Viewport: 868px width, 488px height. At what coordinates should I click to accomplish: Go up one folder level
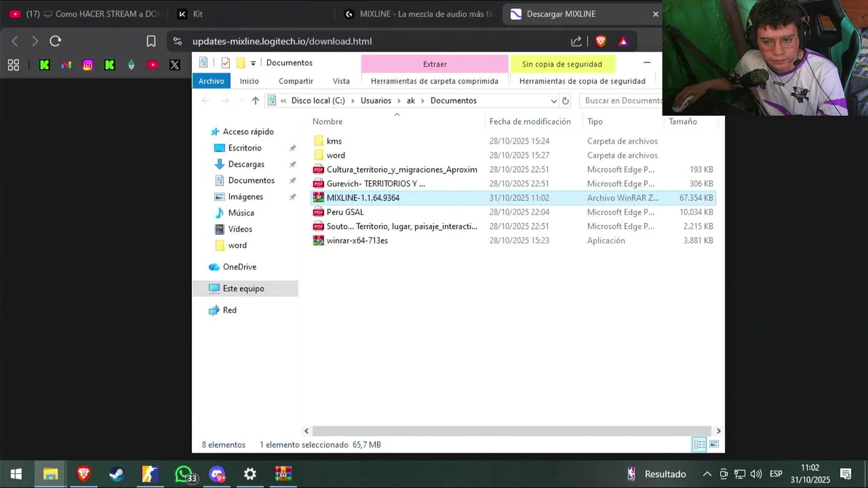(x=255, y=100)
